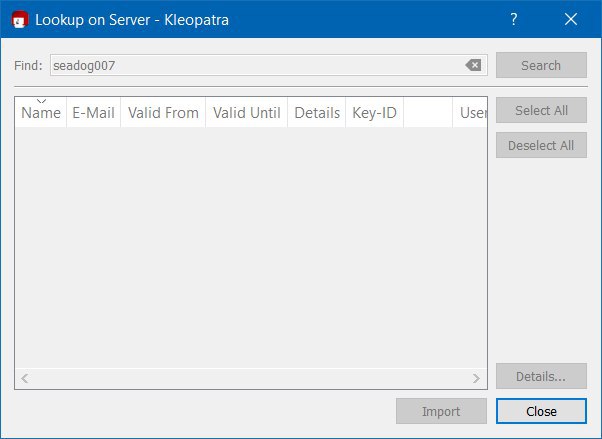
Task: Open the Details... button
Action: click(541, 376)
